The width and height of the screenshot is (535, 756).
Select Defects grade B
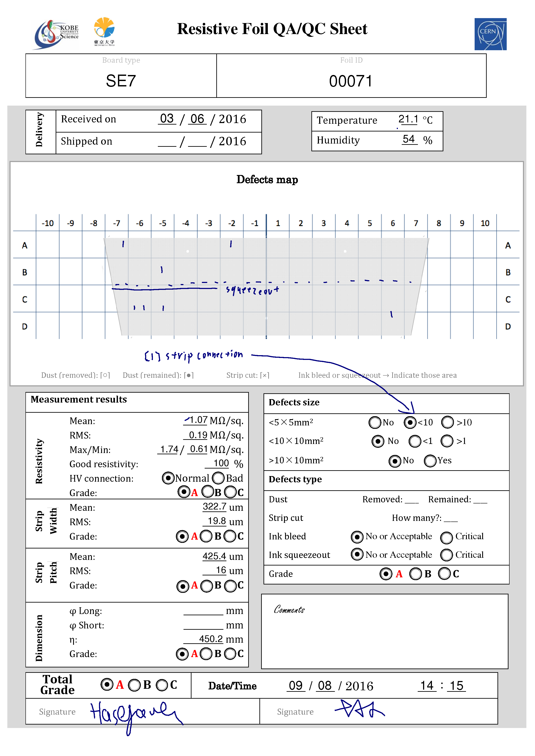[415, 574]
